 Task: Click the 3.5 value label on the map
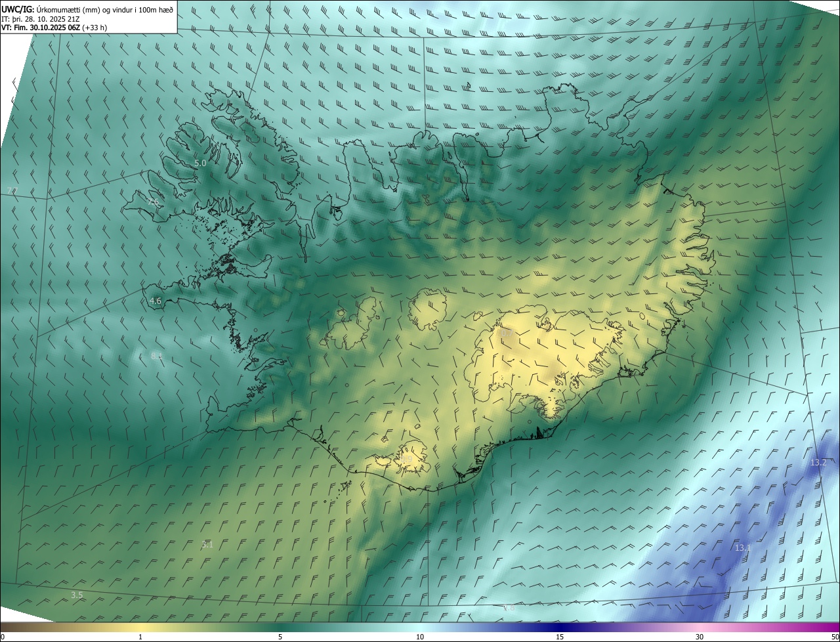click(77, 595)
